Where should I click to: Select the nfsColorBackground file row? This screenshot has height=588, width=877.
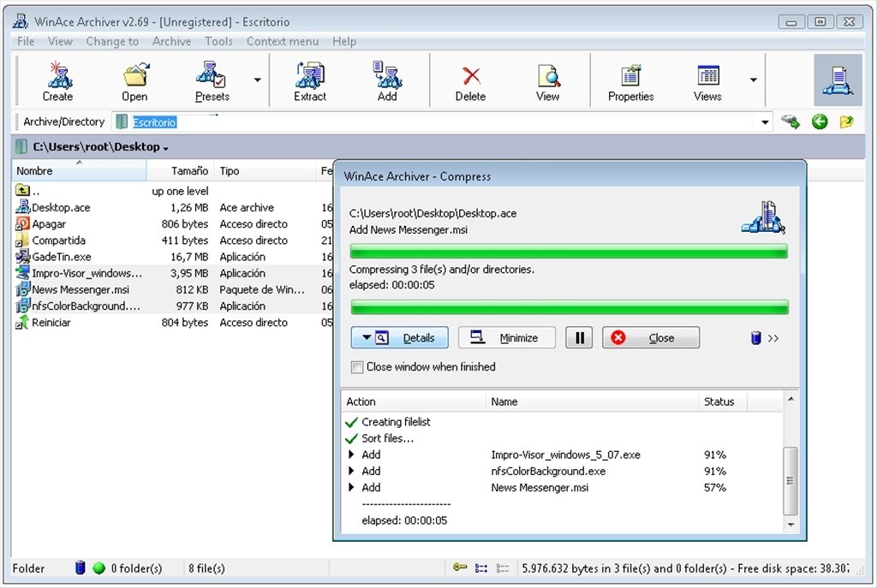point(172,306)
